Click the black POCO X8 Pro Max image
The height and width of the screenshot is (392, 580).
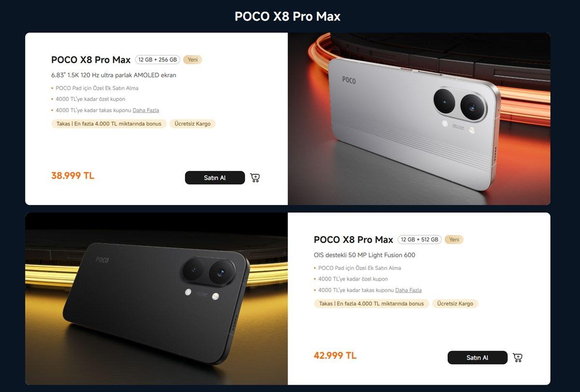[x=157, y=299]
